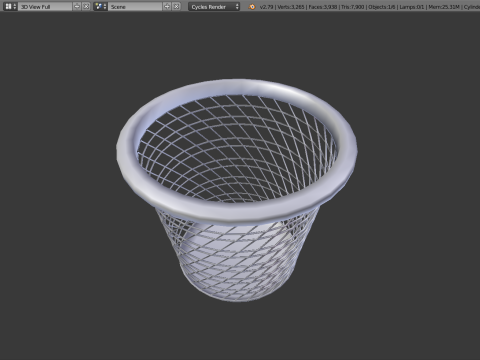
Task: Open the Cycles Render engine dropdown
Action: click(x=214, y=6)
